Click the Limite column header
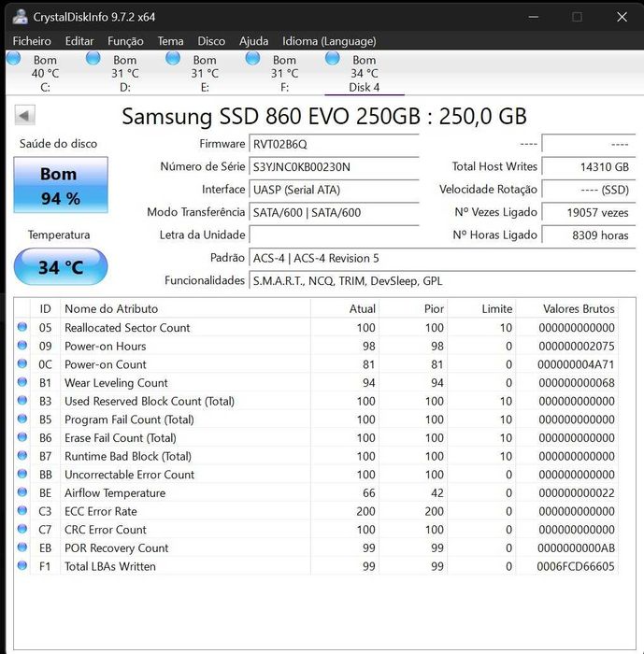This screenshot has width=644, height=654. 481,308
